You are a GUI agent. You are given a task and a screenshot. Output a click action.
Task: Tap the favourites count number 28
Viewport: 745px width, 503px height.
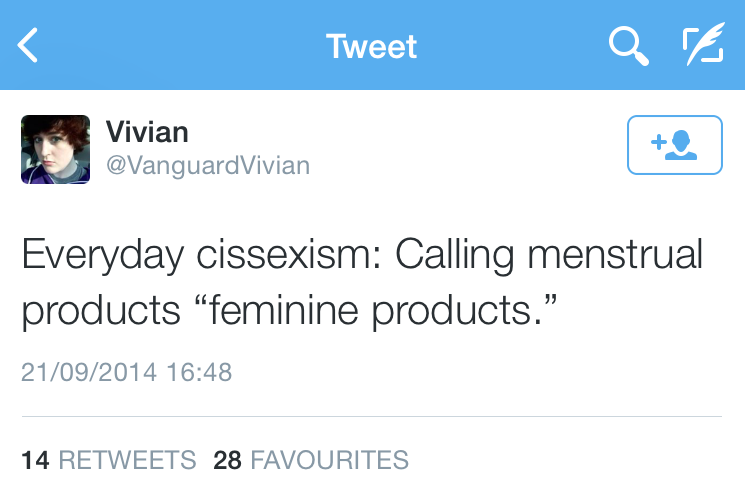pyautogui.click(x=227, y=460)
